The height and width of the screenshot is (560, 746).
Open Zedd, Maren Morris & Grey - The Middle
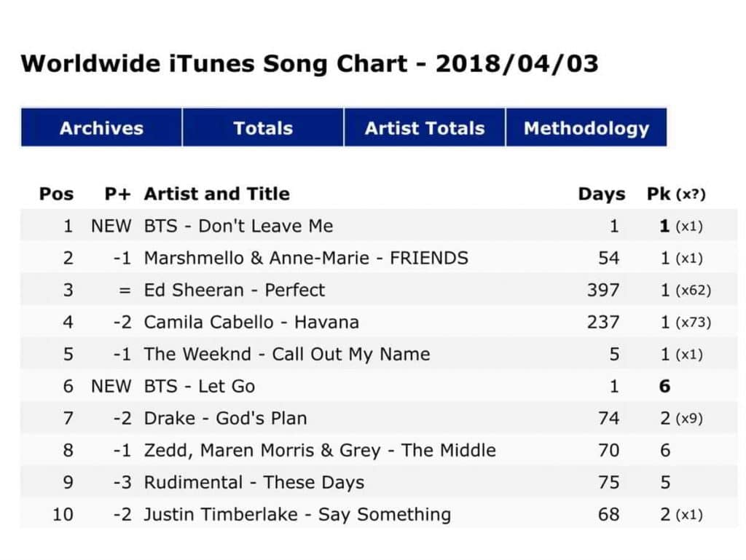319,450
